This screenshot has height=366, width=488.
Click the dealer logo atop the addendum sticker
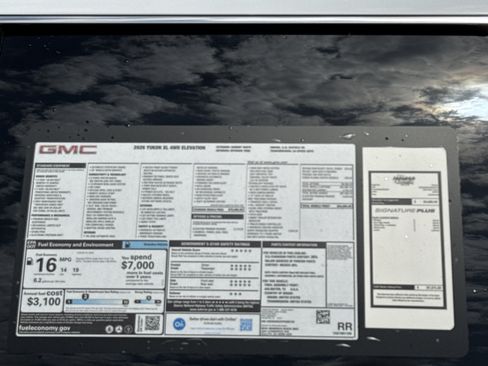click(404, 180)
